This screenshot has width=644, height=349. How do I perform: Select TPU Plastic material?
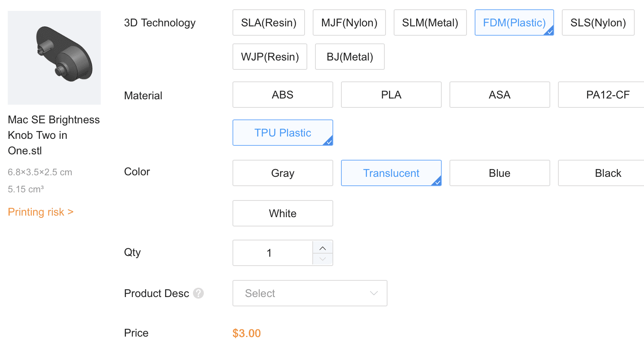coord(282,133)
